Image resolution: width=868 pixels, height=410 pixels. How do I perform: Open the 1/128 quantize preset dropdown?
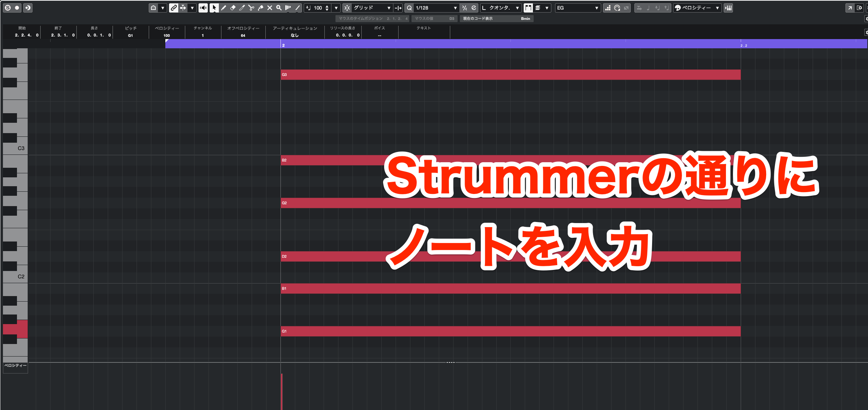click(x=436, y=8)
